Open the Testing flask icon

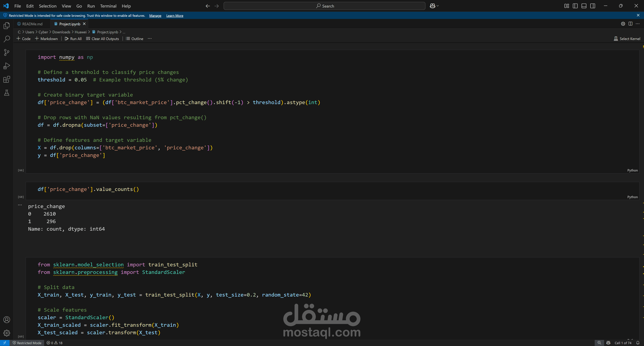coord(7,93)
